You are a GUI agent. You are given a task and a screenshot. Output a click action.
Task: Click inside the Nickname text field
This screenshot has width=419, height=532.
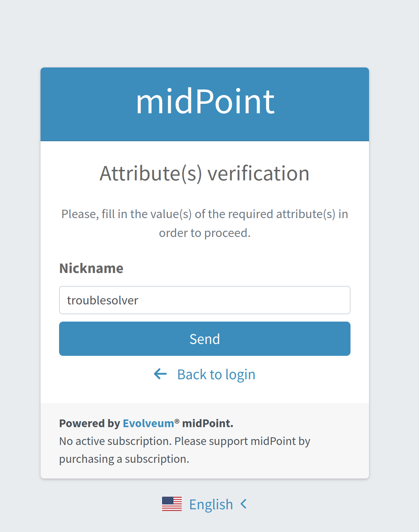click(204, 300)
